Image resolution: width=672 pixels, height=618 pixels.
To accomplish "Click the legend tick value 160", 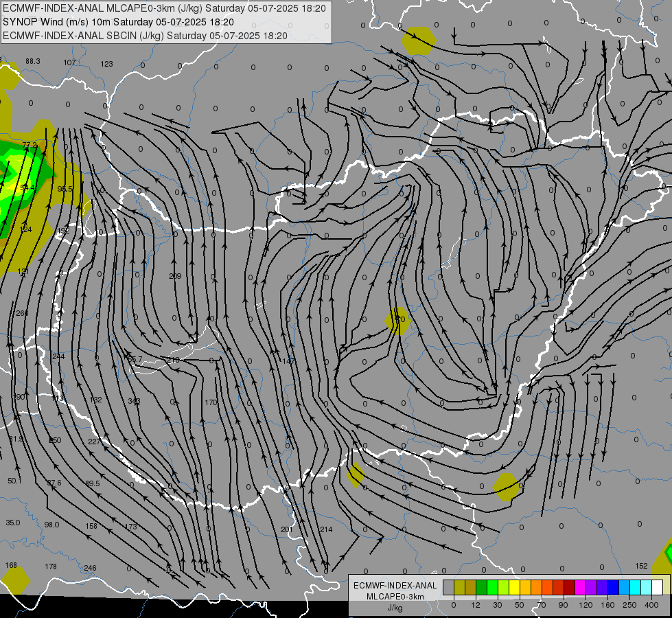I will point(607,605).
